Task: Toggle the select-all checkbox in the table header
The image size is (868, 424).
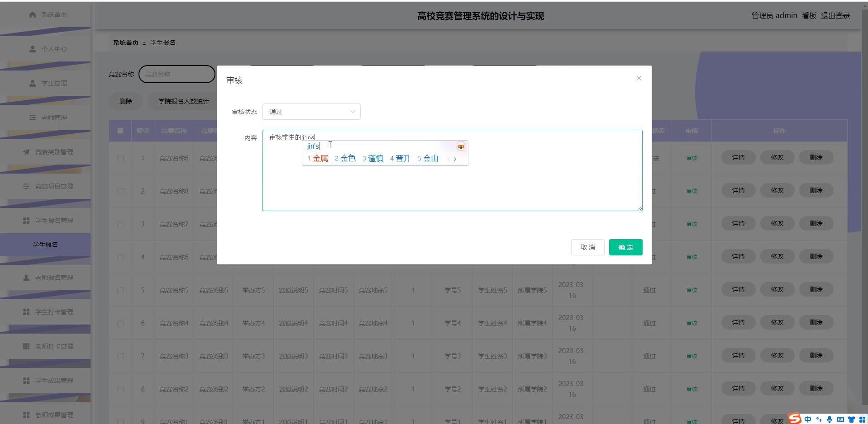Action: [120, 131]
